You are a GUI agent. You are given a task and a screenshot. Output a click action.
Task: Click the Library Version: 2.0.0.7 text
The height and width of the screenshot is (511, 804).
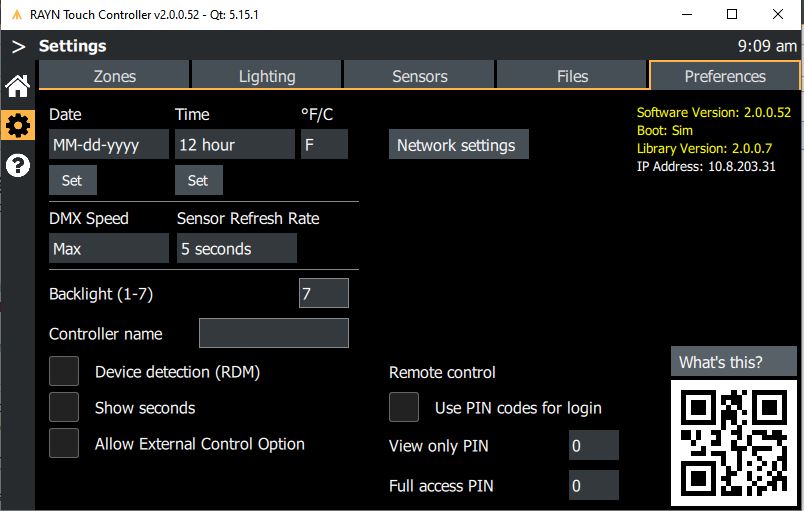(704, 148)
